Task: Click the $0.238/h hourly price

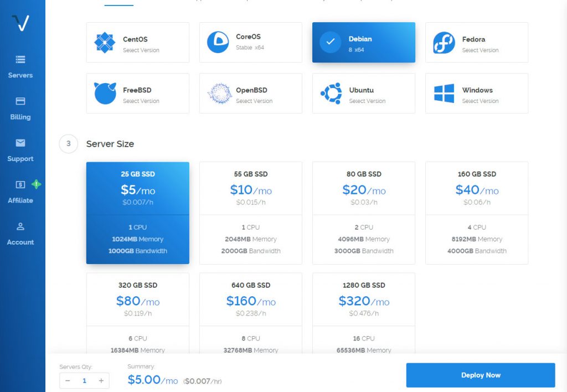Action: tap(251, 313)
